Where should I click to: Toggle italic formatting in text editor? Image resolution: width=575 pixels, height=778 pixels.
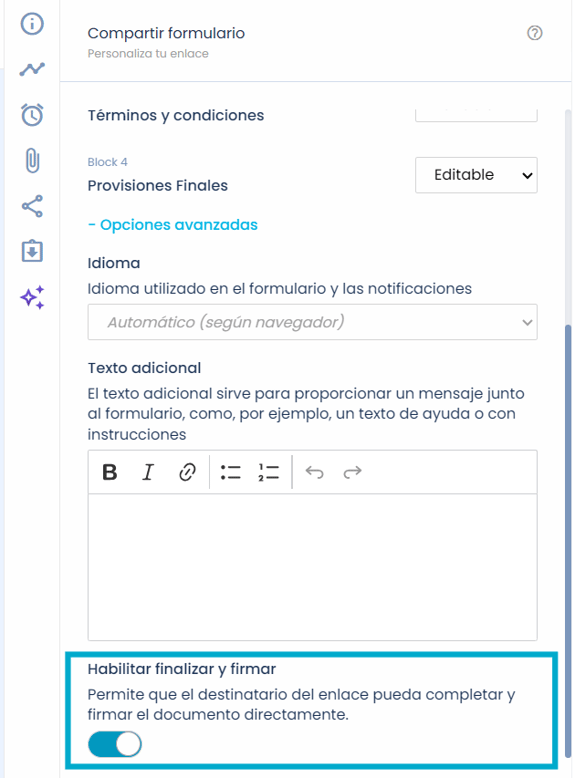[x=148, y=472]
